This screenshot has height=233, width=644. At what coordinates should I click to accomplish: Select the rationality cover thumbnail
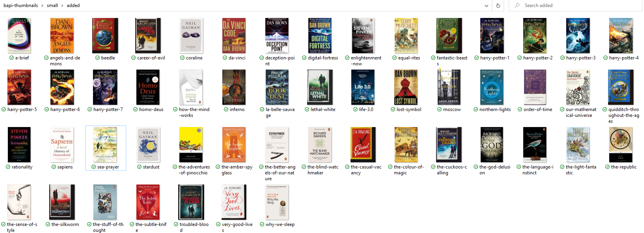point(19,145)
